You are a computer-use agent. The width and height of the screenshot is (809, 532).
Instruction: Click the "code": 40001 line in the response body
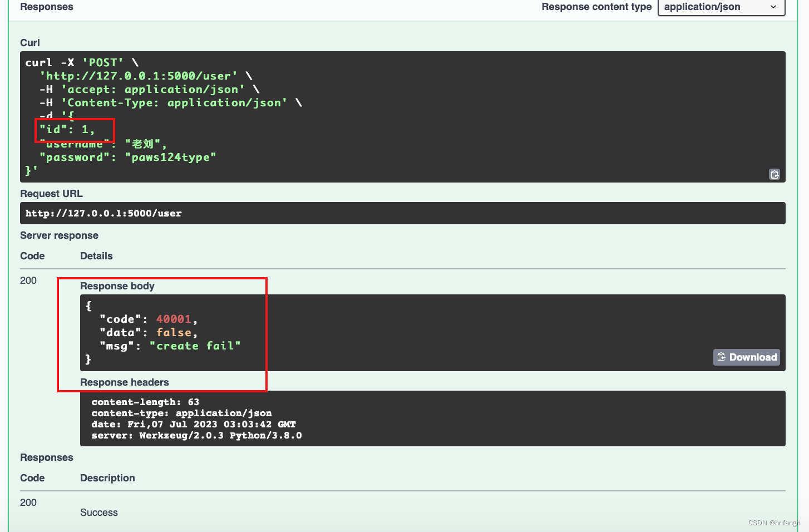coord(149,319)
